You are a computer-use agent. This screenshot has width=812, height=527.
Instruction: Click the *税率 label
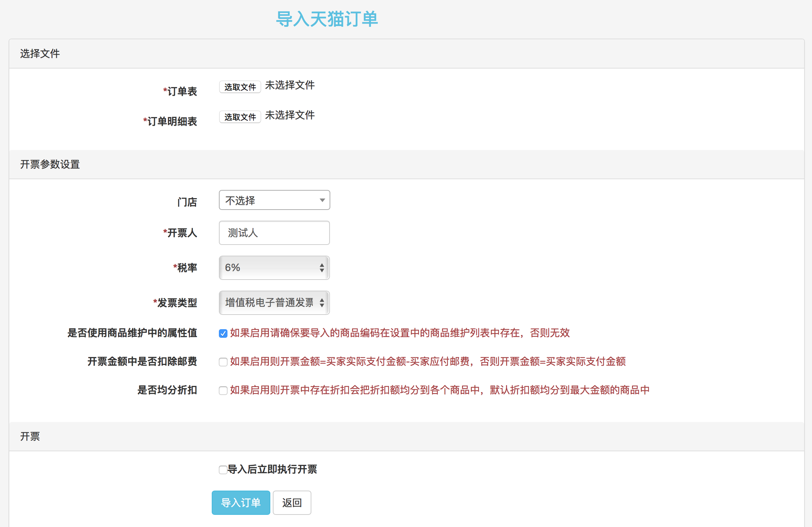click(185, 268)
